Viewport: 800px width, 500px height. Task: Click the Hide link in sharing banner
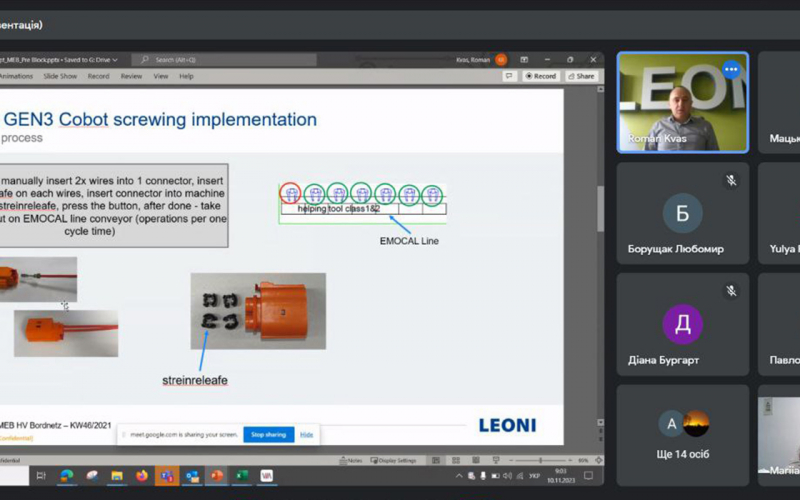307,435
